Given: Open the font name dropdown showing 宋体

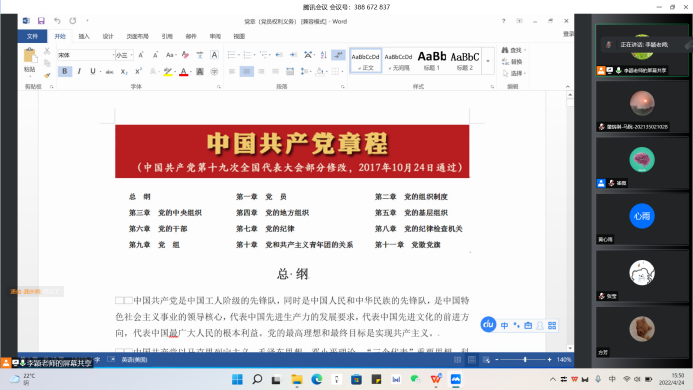Looking at the screenshot, I should [86, 55].
